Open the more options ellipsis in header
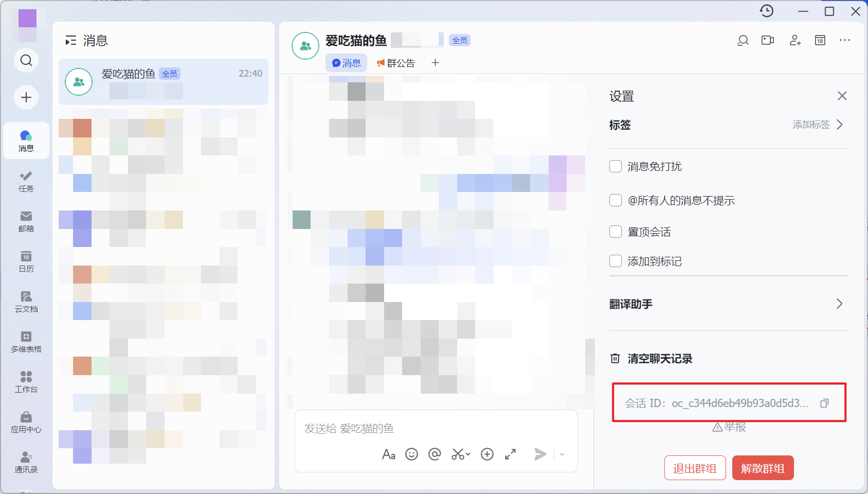This screenshot has width=868, height=494. 845,40
